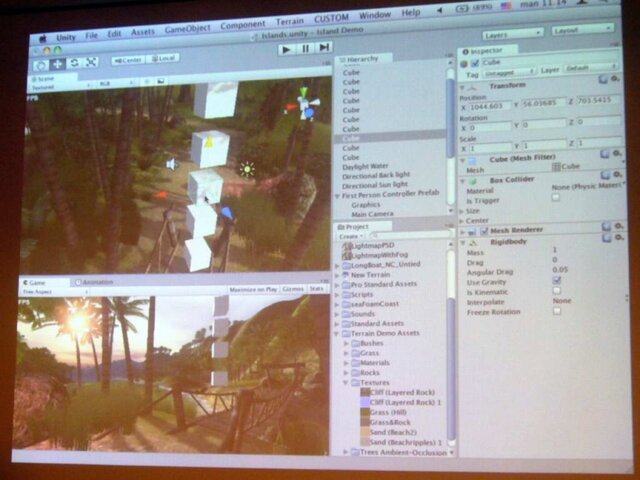Viewport: 640px width, 480px height.
Task: Open the Window menu
Action: tap(375, 16)
